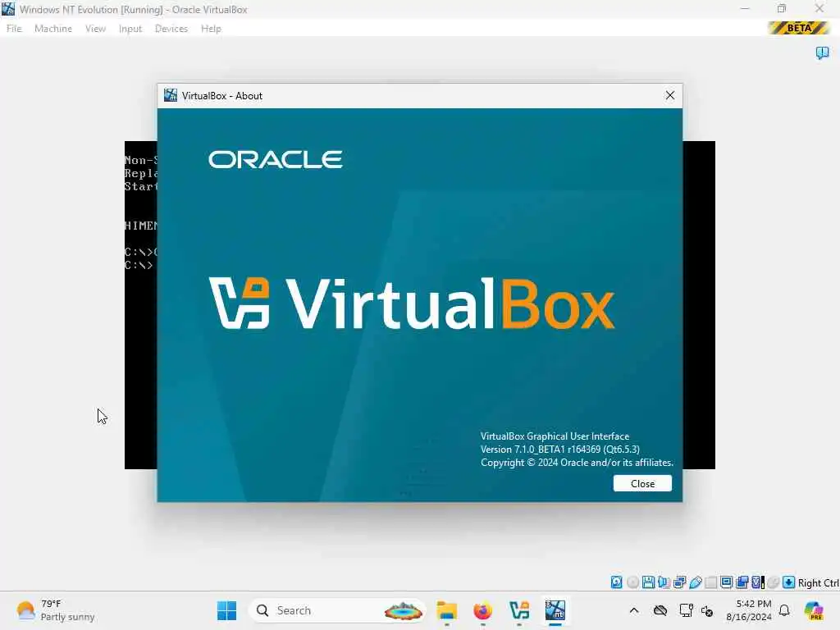Click the USB devices status icon
This screenshot has width=840, height=630.
(696, 582)
